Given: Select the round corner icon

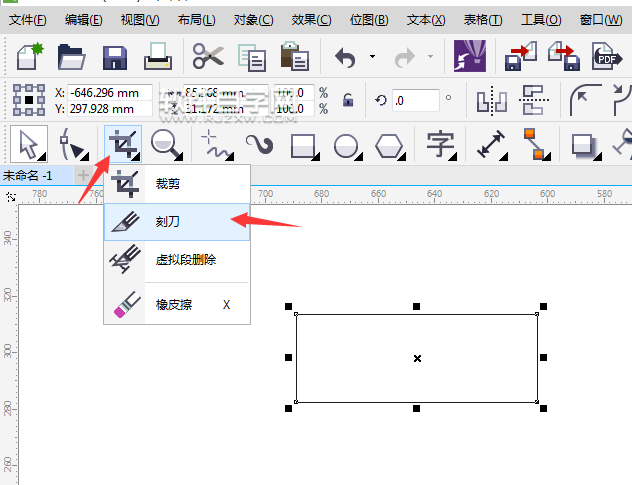Looking at the screenshot, I should tap(584, 100).
